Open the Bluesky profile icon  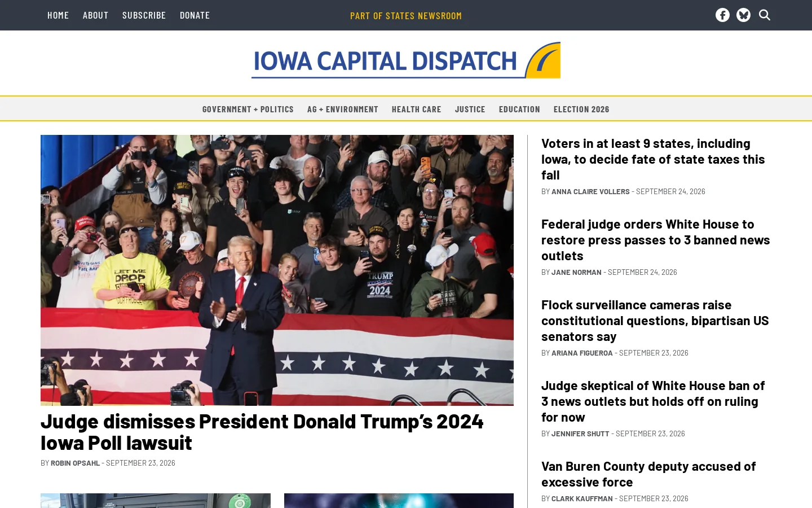743,15
